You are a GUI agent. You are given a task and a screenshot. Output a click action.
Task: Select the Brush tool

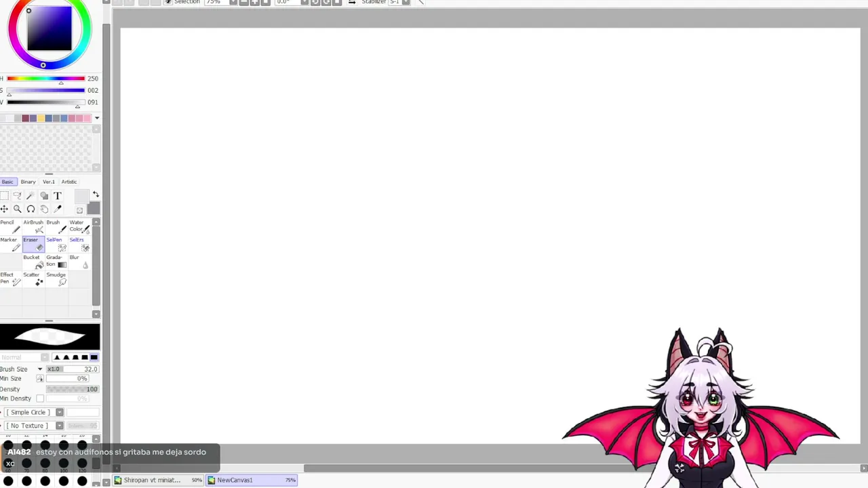tap(56, 226)
